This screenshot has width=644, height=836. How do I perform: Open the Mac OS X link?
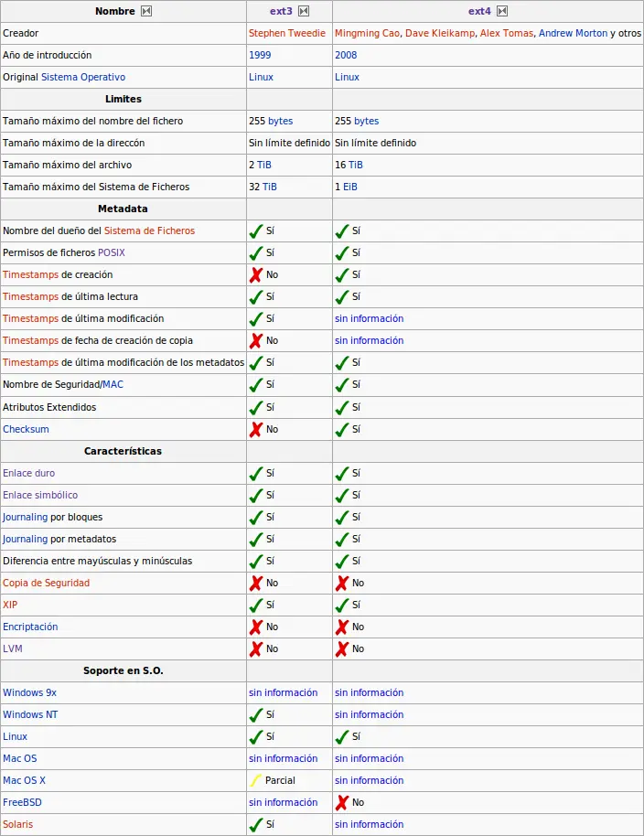tap(24, 780)
